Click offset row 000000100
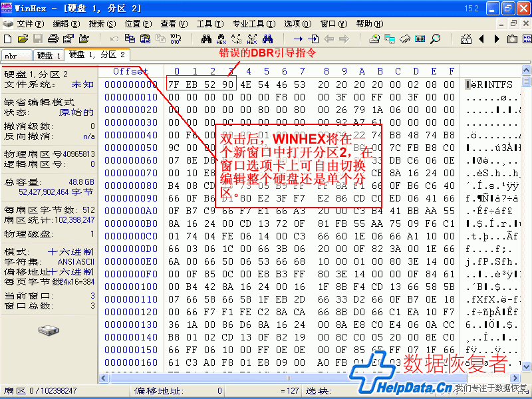 coord(131,287)
